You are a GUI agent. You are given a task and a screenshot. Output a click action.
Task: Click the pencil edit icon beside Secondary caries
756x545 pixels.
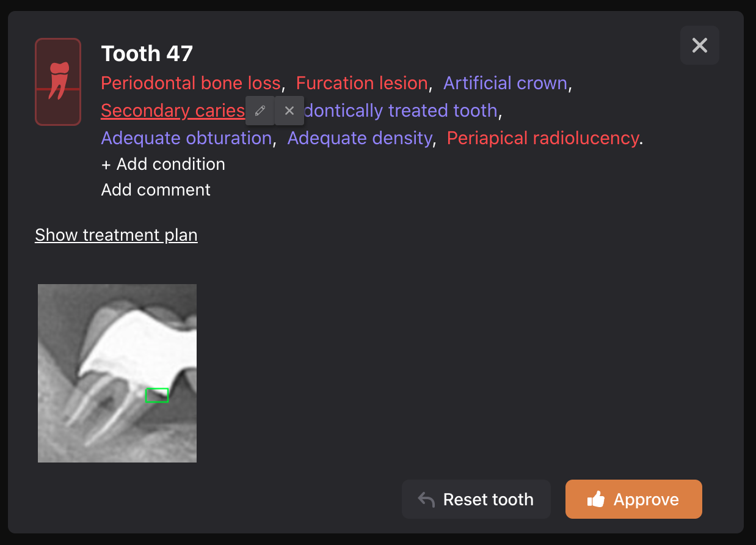tap(260, 111)
